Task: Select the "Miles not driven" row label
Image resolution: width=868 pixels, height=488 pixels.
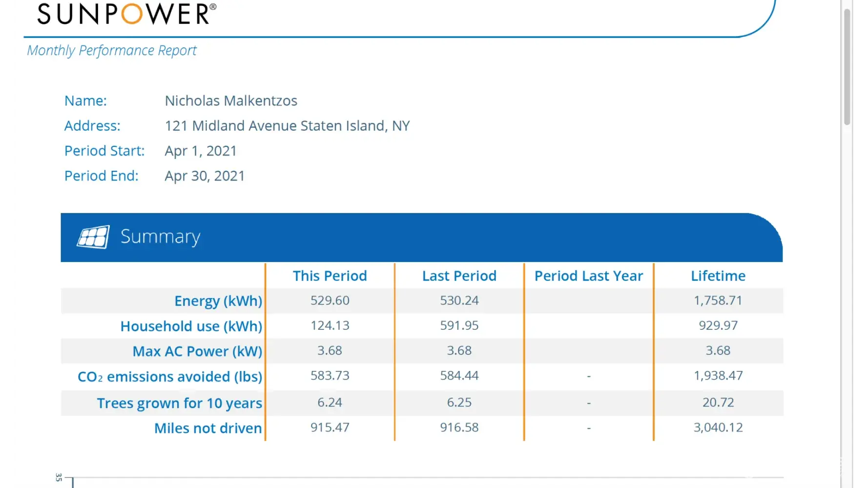Action: (x=208, y=428)
